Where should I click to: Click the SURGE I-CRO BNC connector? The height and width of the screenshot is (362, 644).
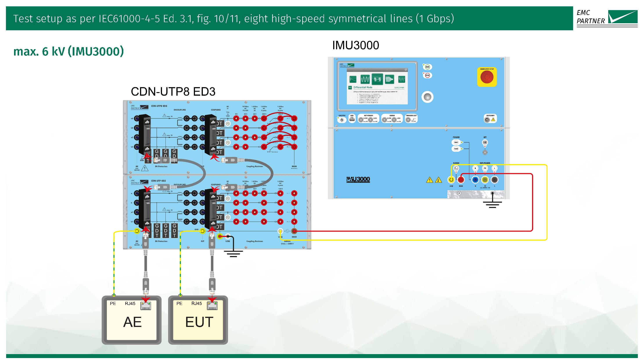(394, 120)
